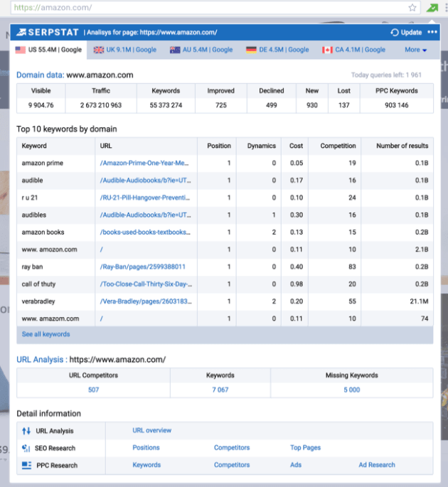Open the Vera-Bradley pages URL link
The image size is (448, 487).
pos(146,301)
